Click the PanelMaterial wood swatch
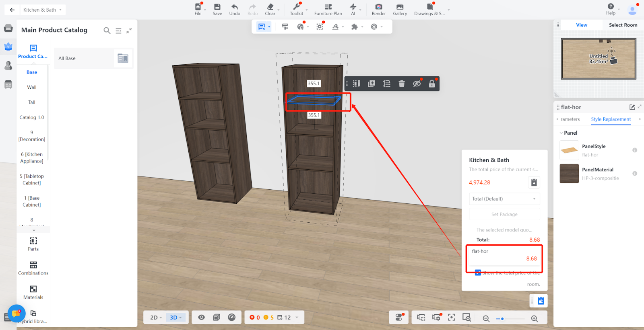Screen dimensions: 644x330 click(569, 174)
